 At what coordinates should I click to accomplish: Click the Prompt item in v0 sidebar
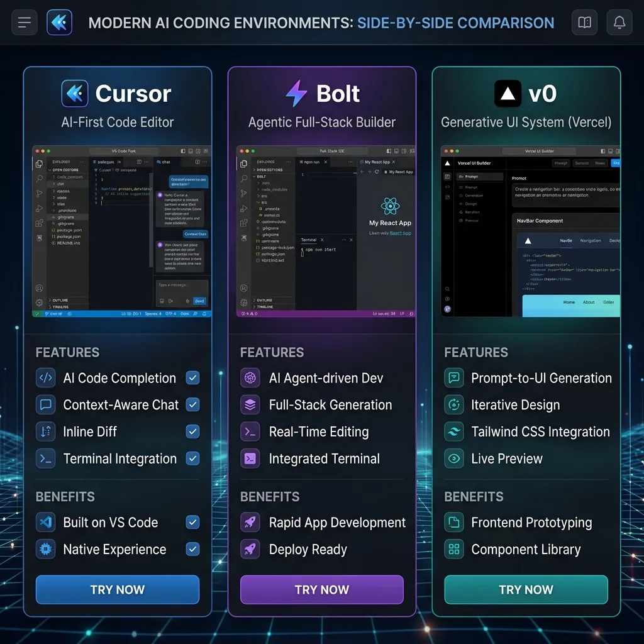(480, 177)
